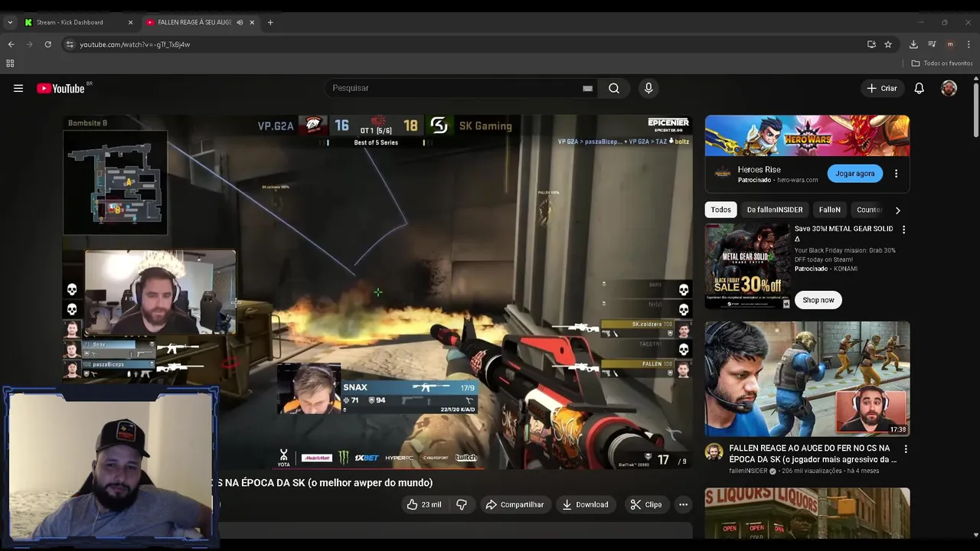Image resolution: width=980 pixels, height=551 pixels.
Task: Select the FalleN chip
Action: 829,210
